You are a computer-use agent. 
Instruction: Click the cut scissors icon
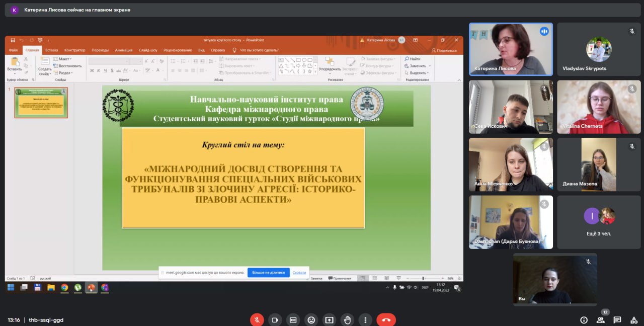(27, 59)
